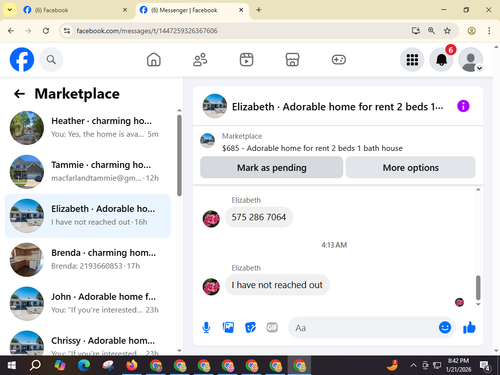Open Heather charming home conversation
The width and height of the screenshot is (500, 375).
coord(88,128)
